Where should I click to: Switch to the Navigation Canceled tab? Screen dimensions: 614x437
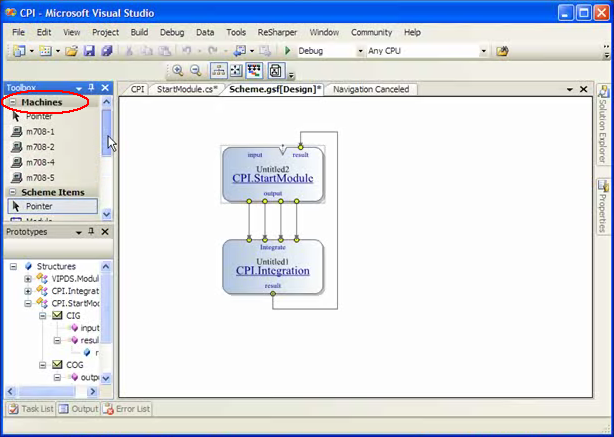[371, 89]
